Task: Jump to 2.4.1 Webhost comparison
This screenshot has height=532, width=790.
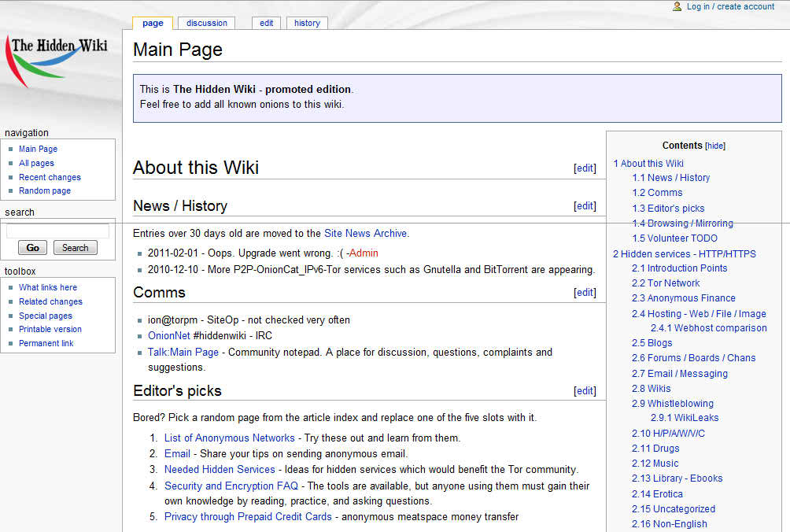Action: point(709,328)
